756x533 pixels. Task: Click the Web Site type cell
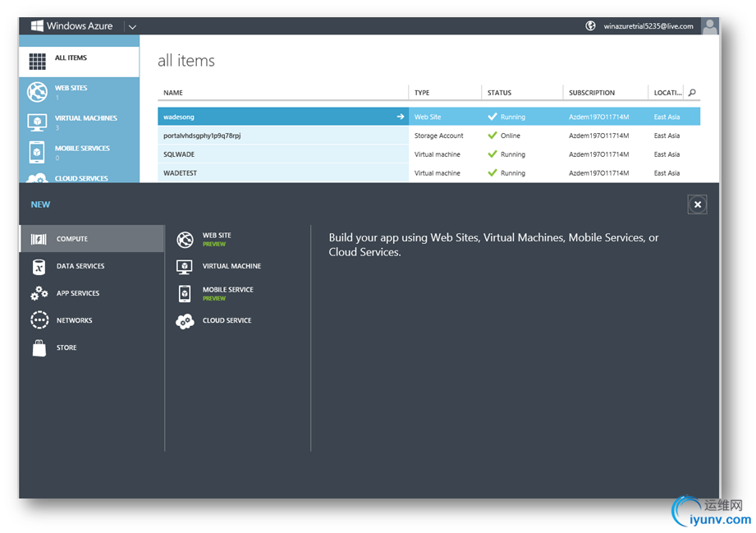tap(428, 117)
